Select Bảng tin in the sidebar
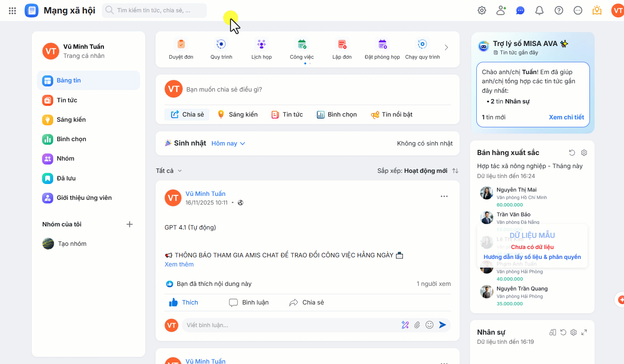624x364 pixels. coord(89,80)
